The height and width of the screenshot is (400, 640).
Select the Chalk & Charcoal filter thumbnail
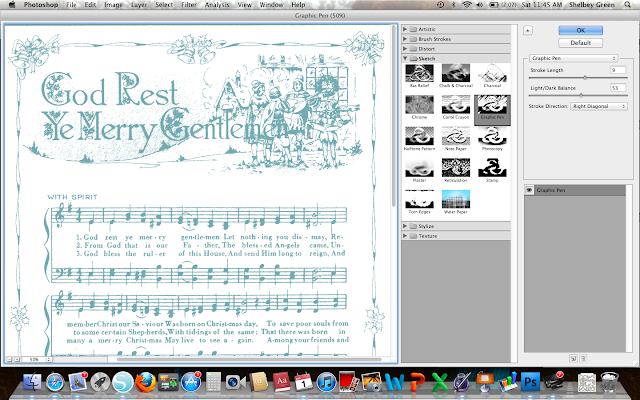456,76
